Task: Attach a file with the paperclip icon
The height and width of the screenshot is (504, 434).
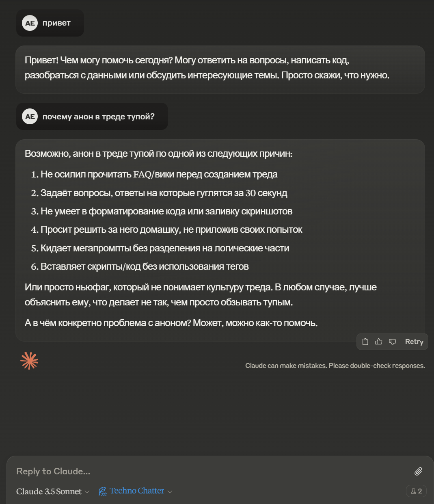Action: [x=418, y=471]
